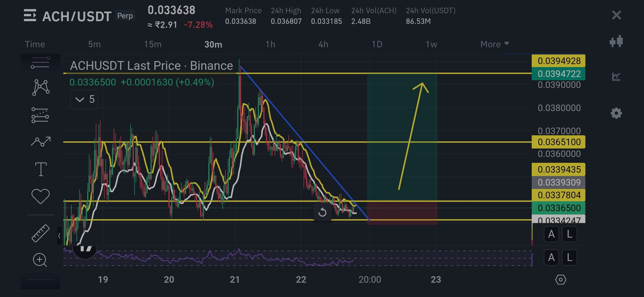The height and width of the screenshot is (297, 644).
Task: Select the horizontal line drawing tool
Action: pyautogui.click(x=40, y=62)
